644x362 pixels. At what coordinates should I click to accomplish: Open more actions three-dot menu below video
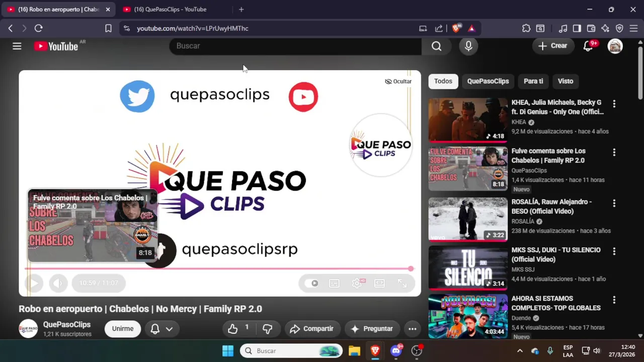point(412,329)
